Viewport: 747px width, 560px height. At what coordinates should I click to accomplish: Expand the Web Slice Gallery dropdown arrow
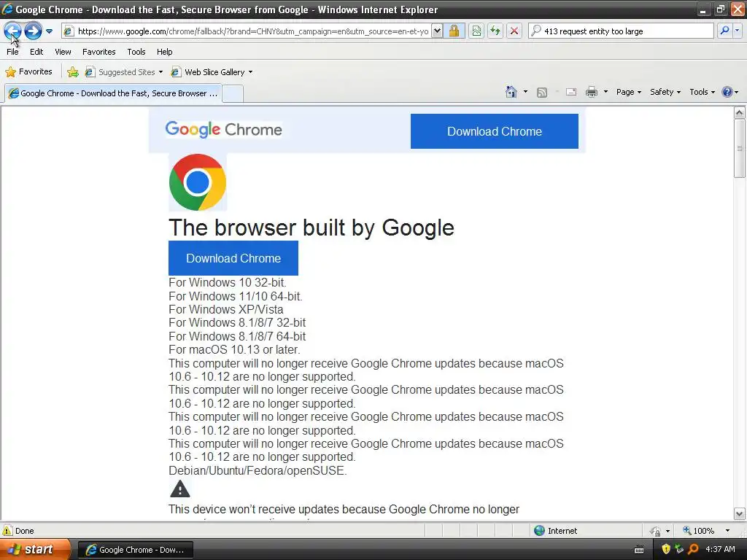(x=251, y=72)
